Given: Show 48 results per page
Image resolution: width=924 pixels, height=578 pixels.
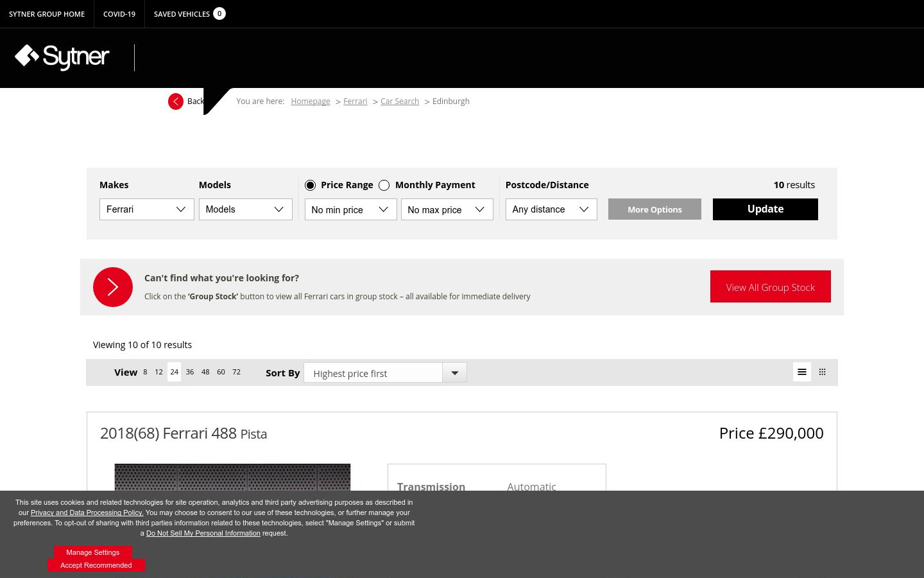Looking at the screenshot, I should (x=205, y=372).
